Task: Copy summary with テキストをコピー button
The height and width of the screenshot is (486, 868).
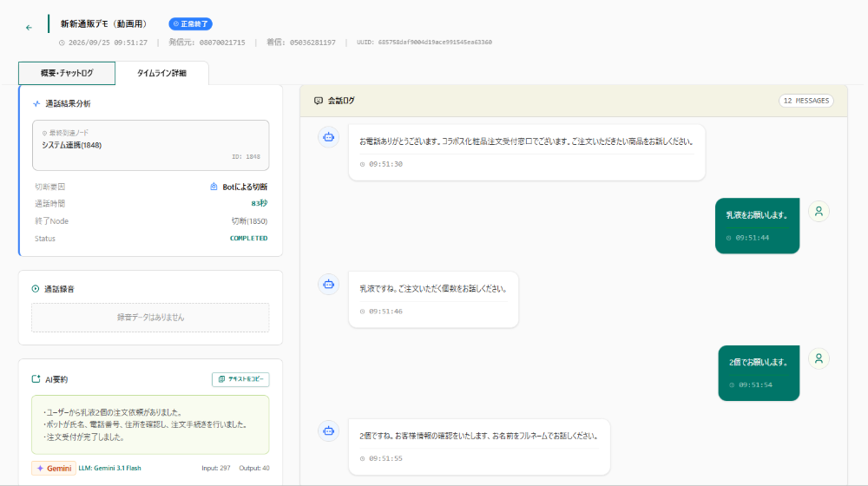Action: click(240, 379)
